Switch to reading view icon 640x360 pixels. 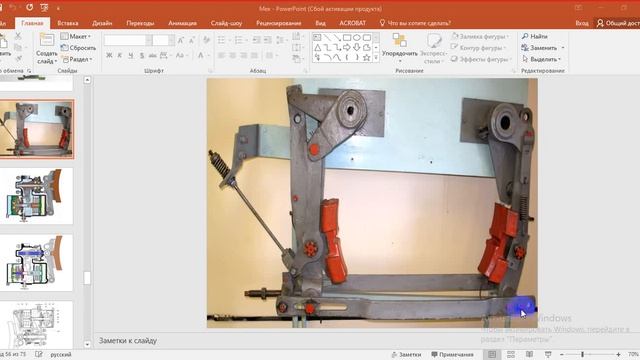529,354
